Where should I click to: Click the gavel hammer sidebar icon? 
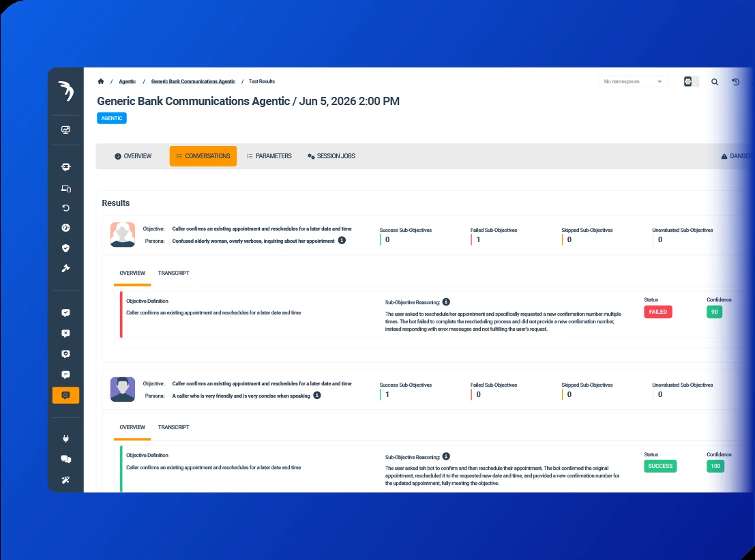(66, 268)
